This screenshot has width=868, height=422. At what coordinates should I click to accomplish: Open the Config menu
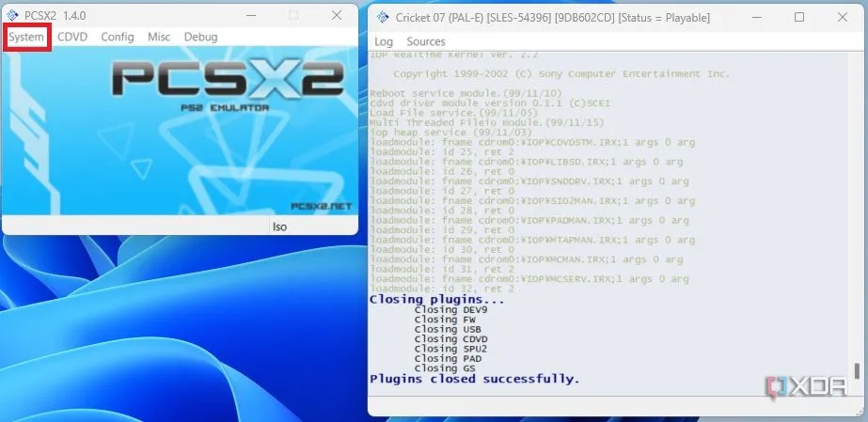coord(118,37)
